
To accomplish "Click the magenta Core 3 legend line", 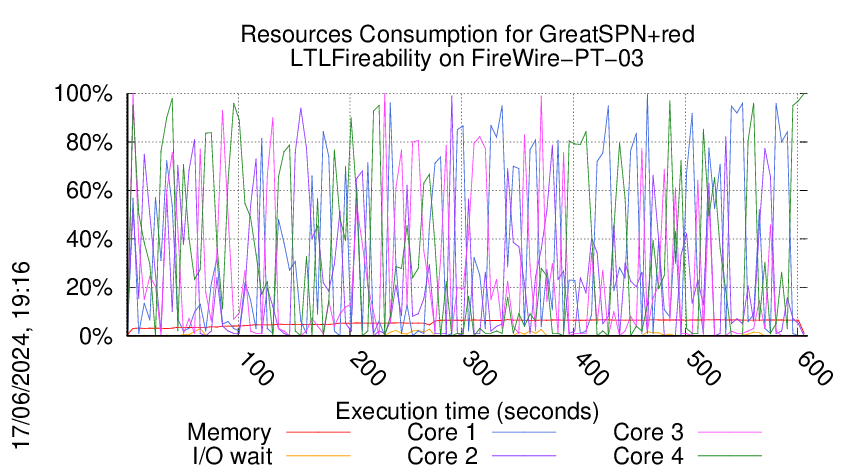I will pos(730,432).
